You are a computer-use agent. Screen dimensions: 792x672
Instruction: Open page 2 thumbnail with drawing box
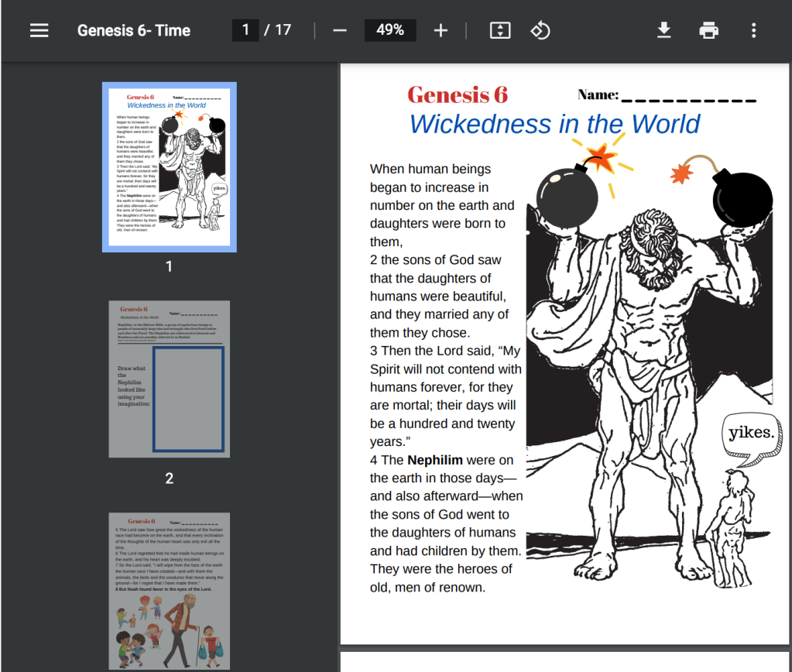point(169,379)
